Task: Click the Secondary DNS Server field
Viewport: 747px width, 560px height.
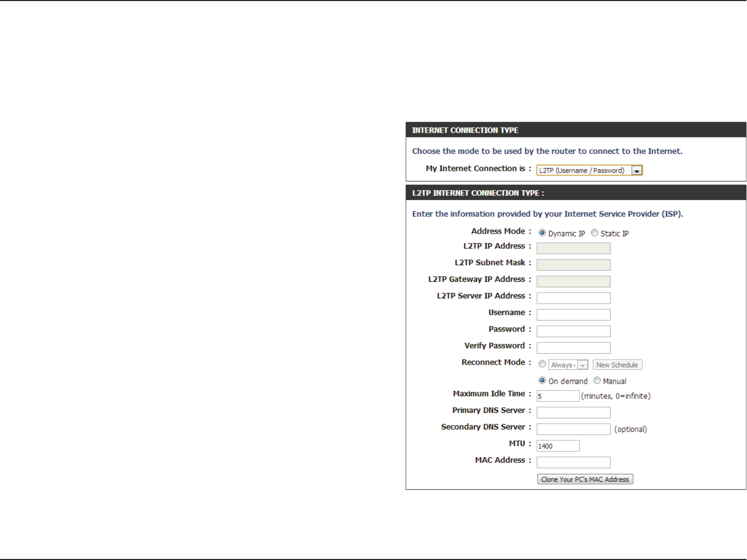Action: point(573,429)
